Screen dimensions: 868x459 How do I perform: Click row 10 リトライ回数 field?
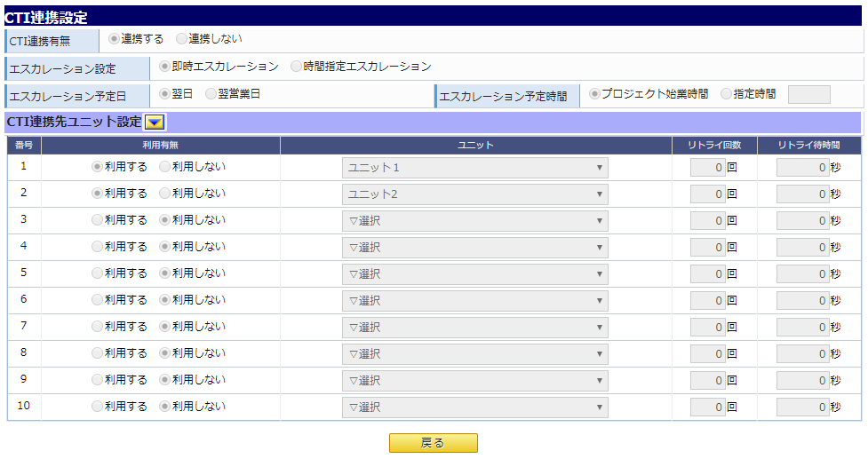coord(707,407)
